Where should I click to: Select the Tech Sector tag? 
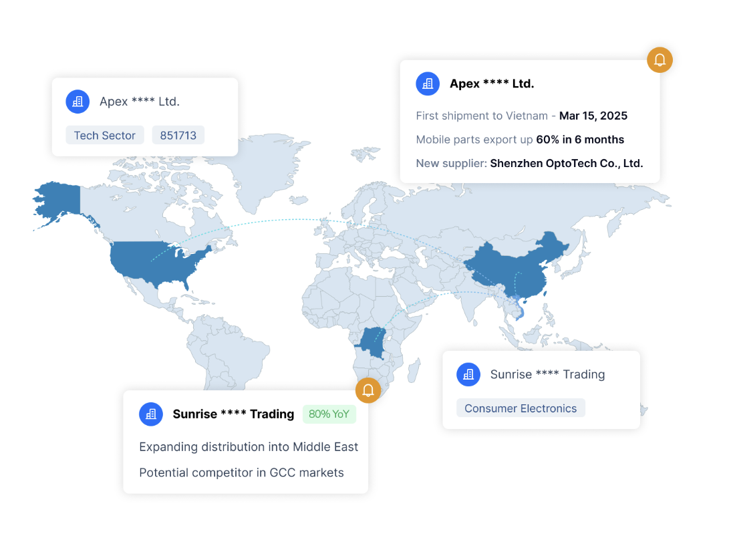104,136
